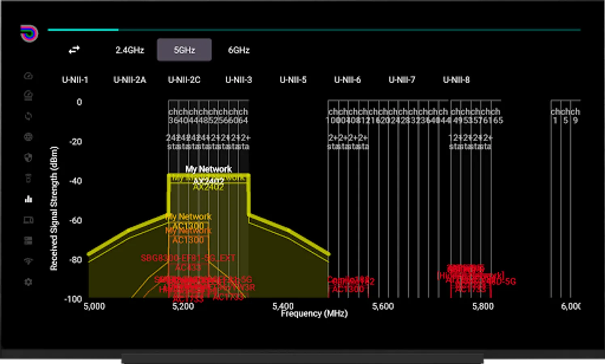The width and height of the screenshot is (605, 364).
Task: Open the devices screen sidebar icon
Action: click(x=28, y=220)
